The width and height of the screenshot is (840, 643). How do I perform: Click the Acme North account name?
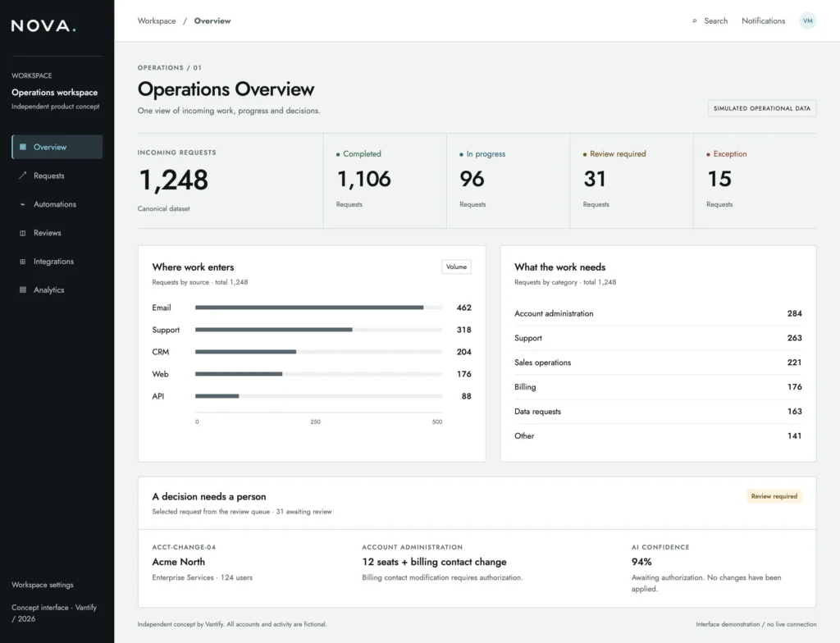(x=178, y=562)
